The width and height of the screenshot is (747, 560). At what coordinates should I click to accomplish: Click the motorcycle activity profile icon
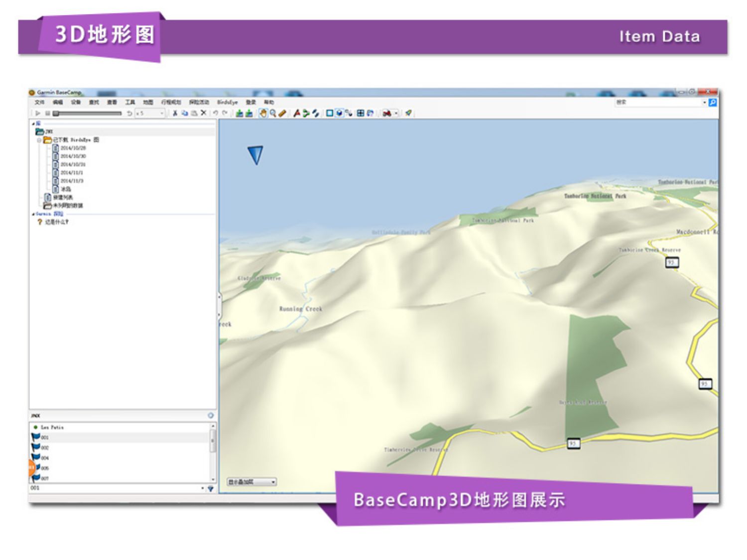pos(386,113)
